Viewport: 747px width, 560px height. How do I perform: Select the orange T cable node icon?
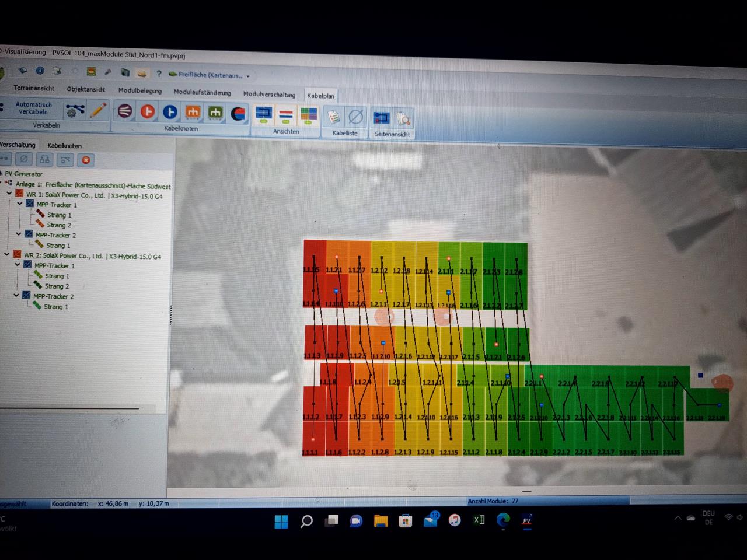click(x=148, y=111)
